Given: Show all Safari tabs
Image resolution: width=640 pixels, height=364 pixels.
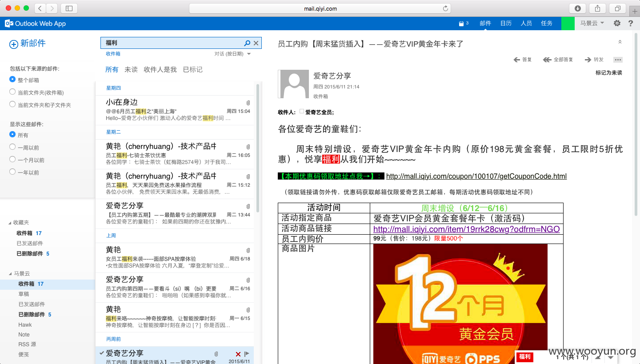Looking at the screenshot, I should point(618,8).
